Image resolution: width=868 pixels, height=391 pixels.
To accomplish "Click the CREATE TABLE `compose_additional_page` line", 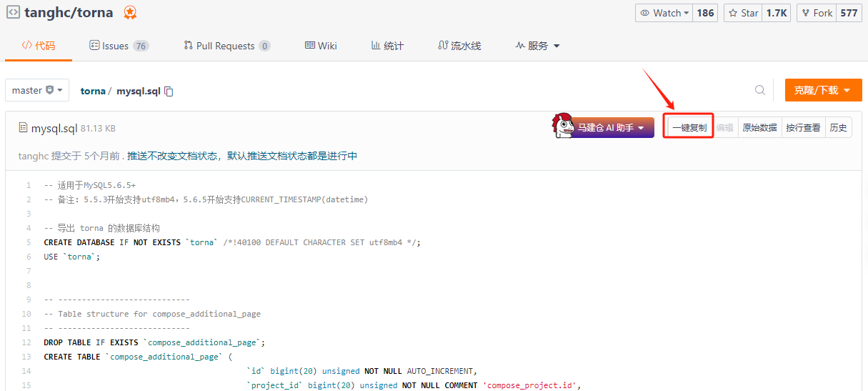I will (x=138, y=357).
